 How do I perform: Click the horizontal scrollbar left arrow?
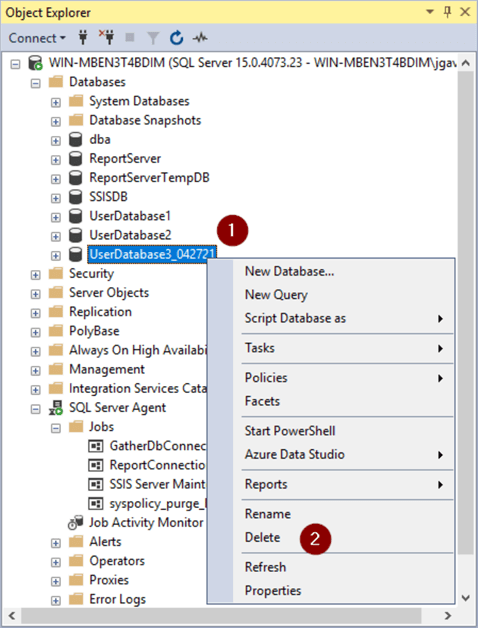[12, 615]
